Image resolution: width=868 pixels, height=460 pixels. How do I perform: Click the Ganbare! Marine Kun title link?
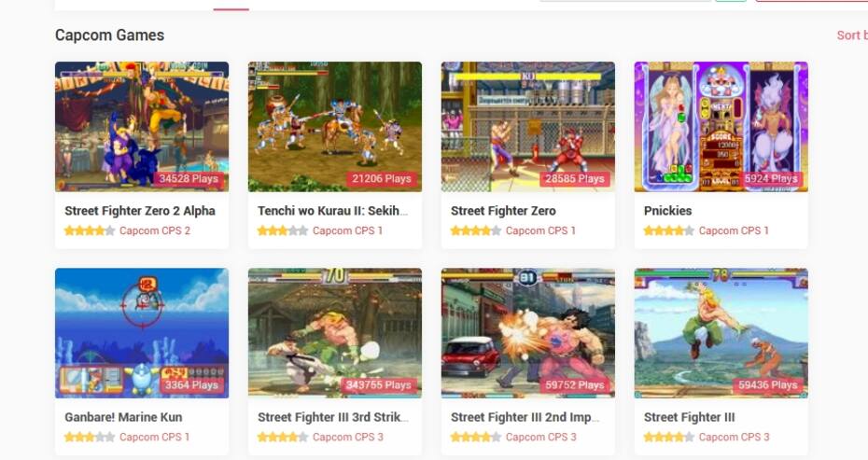tap(123, 417)
